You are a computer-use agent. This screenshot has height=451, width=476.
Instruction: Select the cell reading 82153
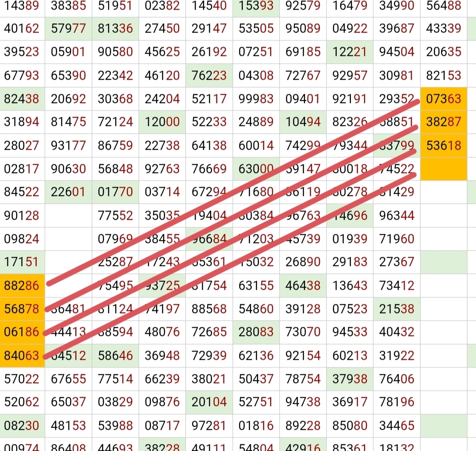tap(443, 75)
